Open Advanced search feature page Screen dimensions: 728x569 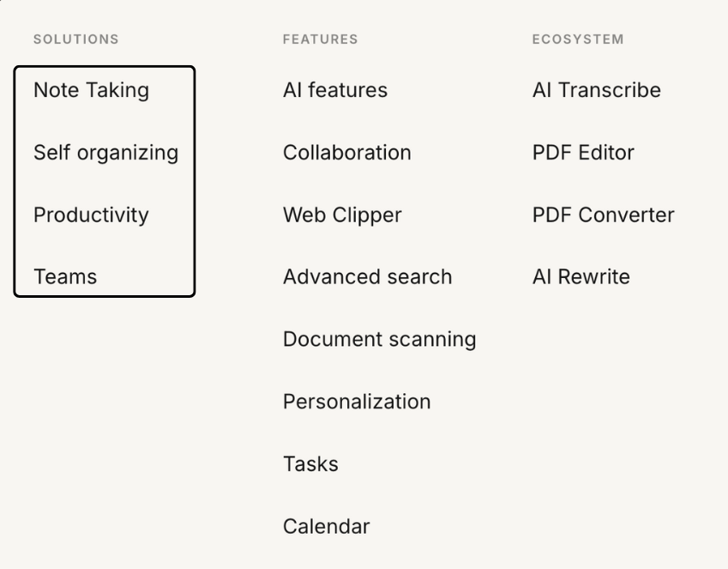tap(365, 276)
